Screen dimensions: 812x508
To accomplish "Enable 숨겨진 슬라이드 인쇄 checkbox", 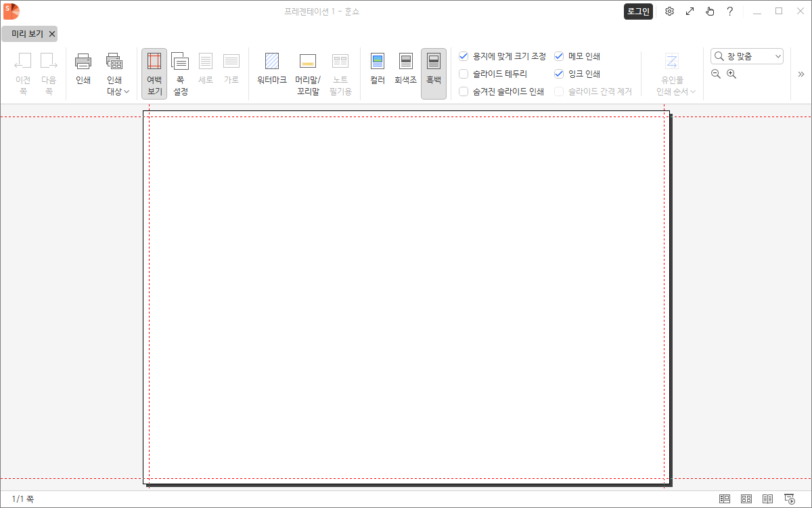I will [464, 91].
